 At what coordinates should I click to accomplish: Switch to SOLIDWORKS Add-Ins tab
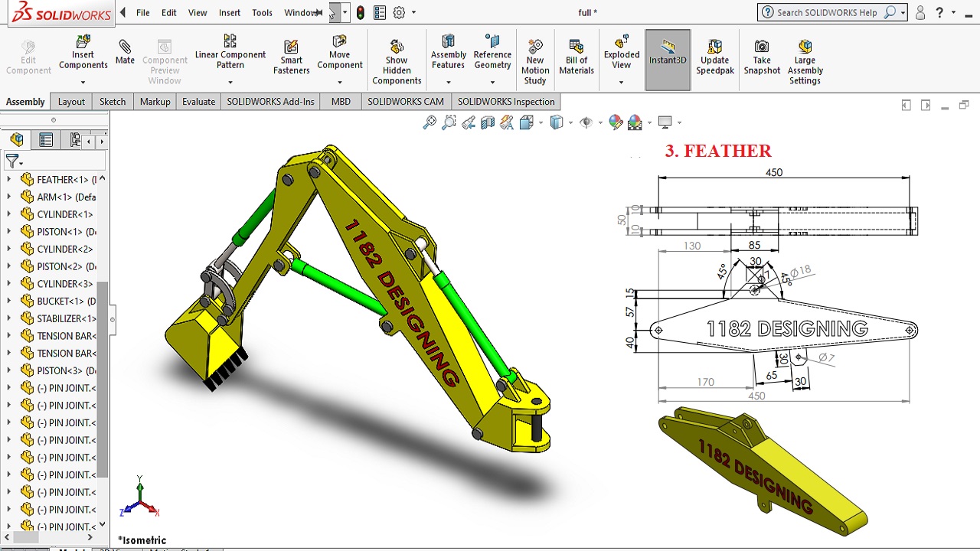(270, 102)
